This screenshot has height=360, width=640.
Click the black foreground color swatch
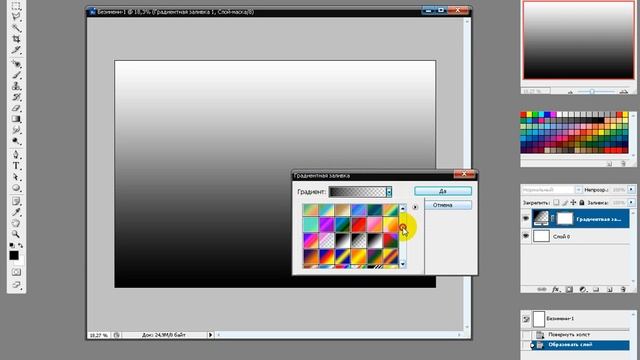pyautogui.click(x=13, y=256)
